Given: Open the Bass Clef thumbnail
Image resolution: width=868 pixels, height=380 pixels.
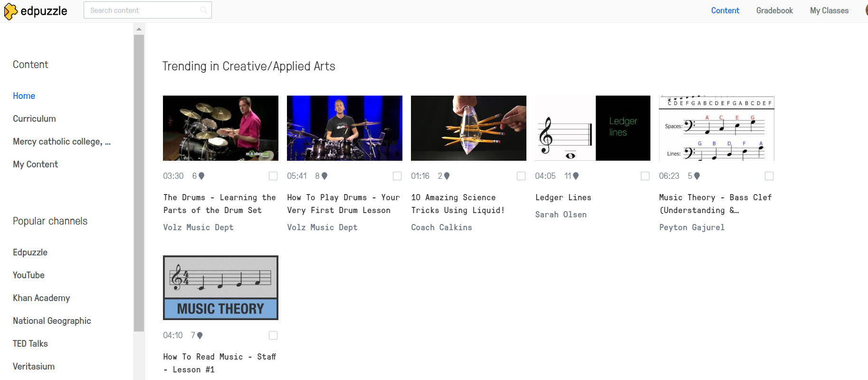Looking at the screenshot, I should click(x=716, y=128).
